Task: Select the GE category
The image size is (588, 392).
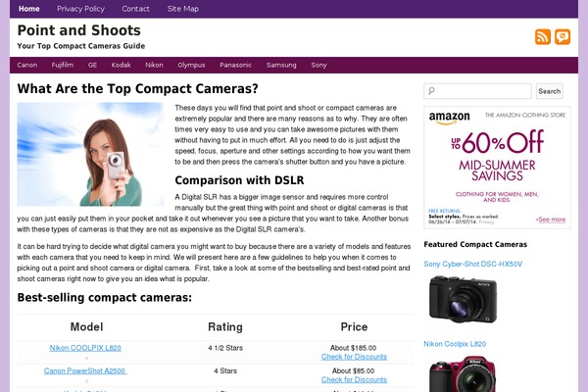Action: pyautogui.click(x=92, y=65)
